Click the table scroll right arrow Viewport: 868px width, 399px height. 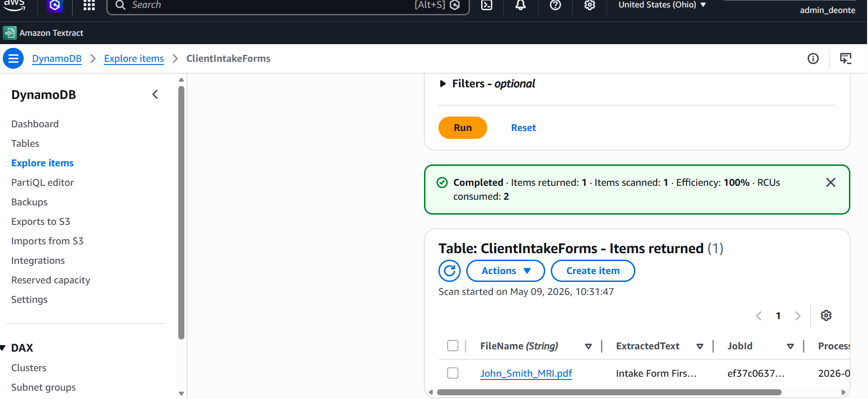pyautogui.click(x=843, y=392)
